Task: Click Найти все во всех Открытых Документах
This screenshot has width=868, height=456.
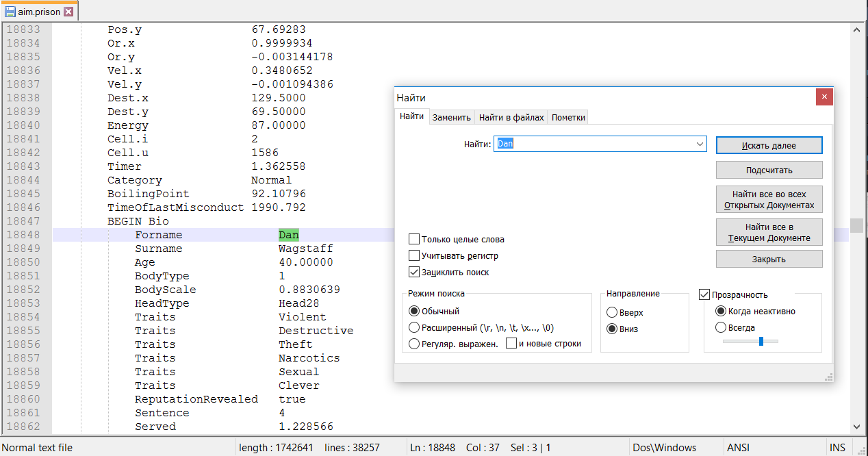Action: pyautogui.click(x=769, y=199)
